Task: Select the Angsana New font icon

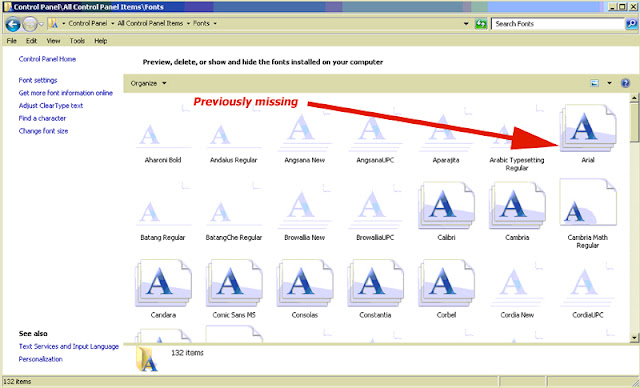Action: [x=304, y=128]
